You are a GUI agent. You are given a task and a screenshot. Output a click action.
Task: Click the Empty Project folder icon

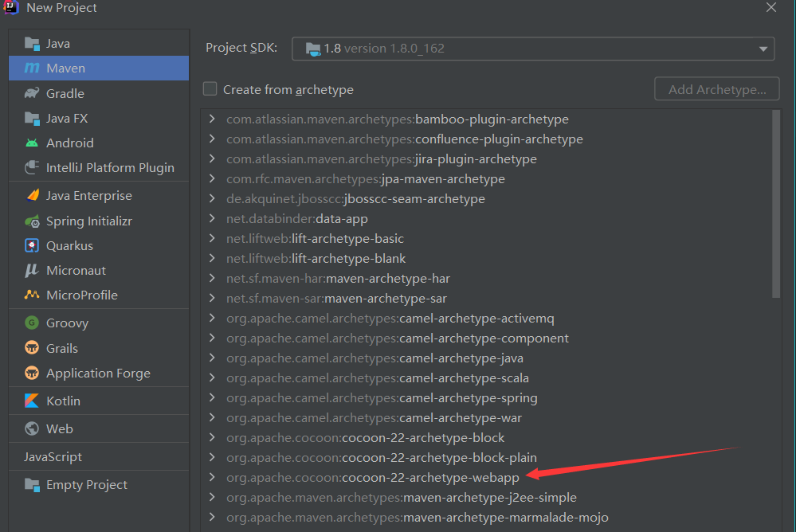(32, 485)
